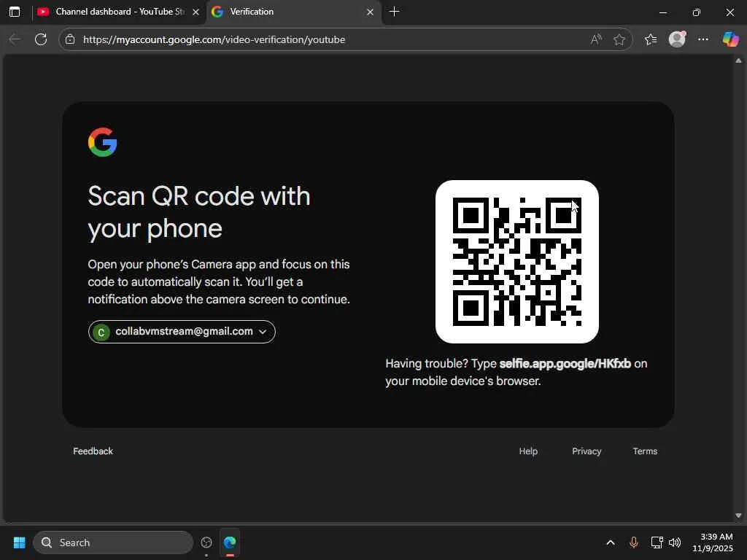Screen dimensions: 747x560
Task: Click the Google logo
Action: pyautogui.click(x=102, y=142)
